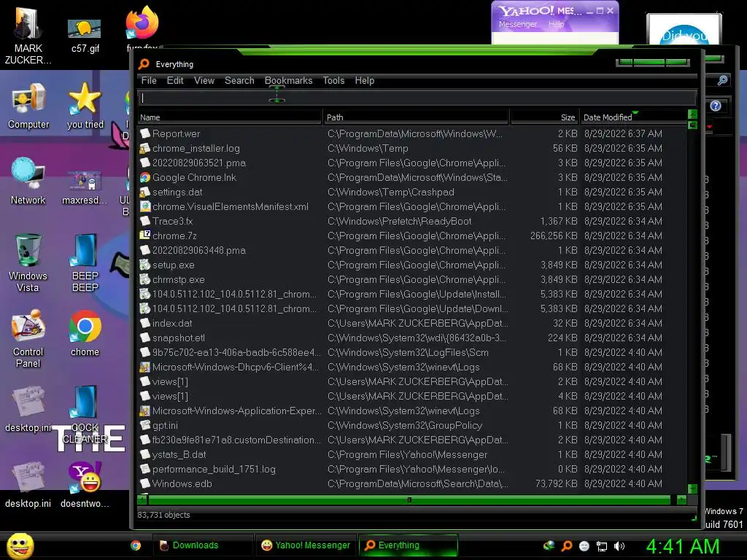Open the Tools menu in Everything

333,80
